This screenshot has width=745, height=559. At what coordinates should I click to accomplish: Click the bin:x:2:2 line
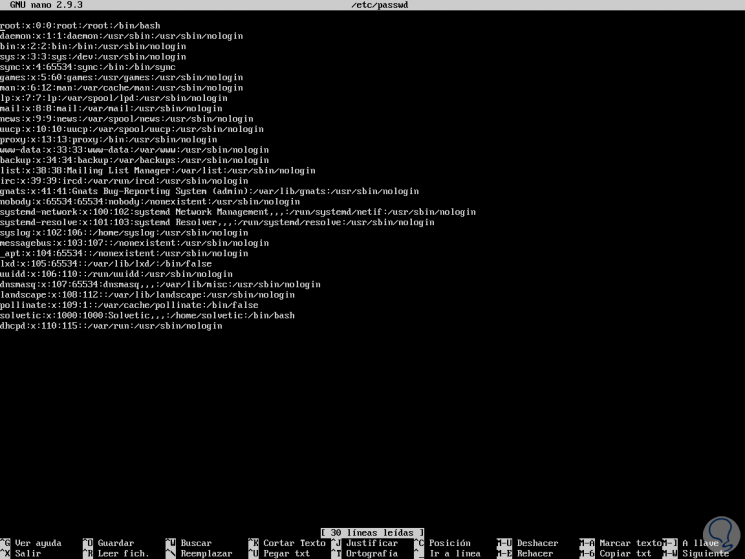pyautogui.click(x=93, y=47)
